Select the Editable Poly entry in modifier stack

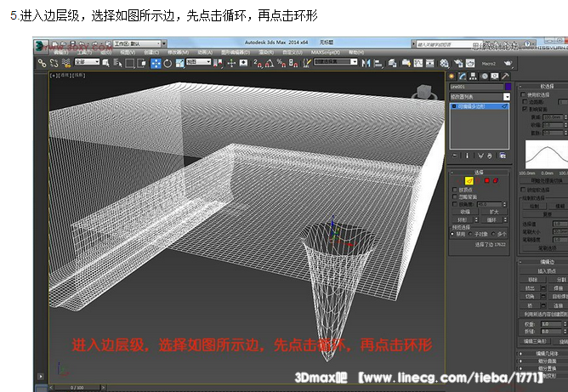click(480, 106)
